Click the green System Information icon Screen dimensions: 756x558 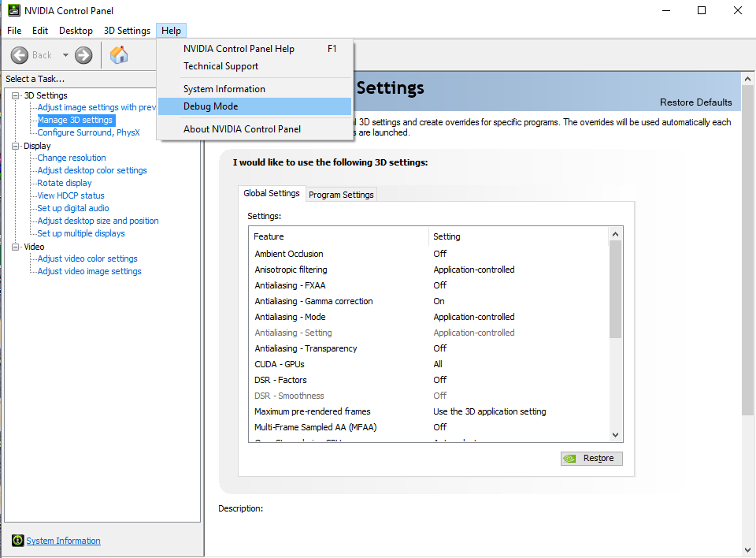click(18, 541)
